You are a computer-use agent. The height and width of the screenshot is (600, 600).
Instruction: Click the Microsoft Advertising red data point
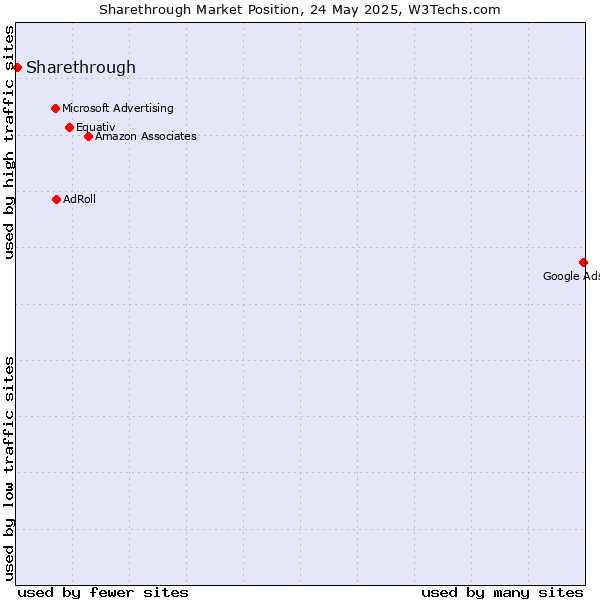click(x=55, y=109)
